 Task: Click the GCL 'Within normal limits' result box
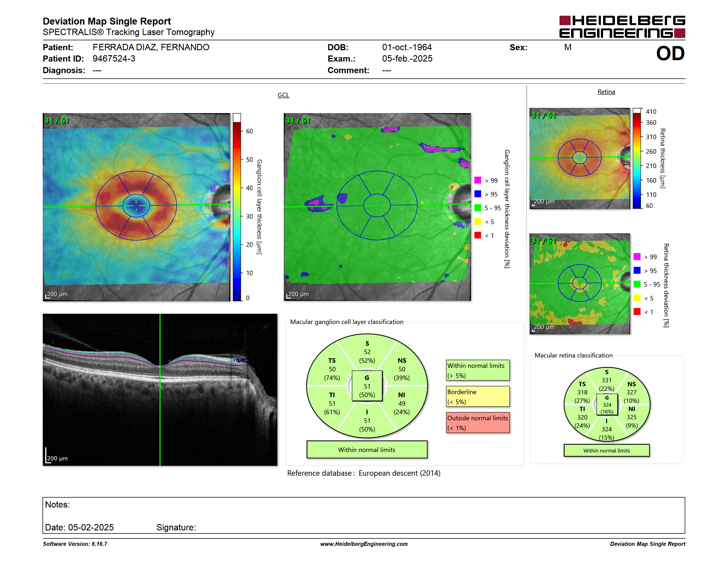pyautogui.click(x=367, y=450)
